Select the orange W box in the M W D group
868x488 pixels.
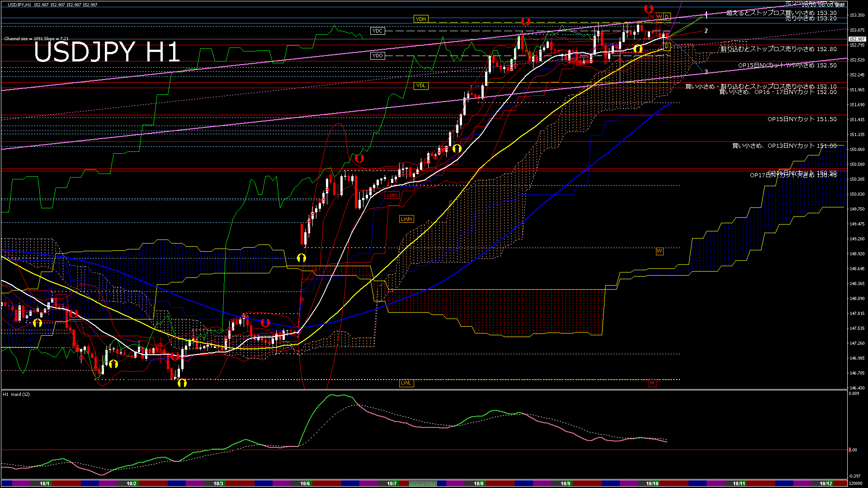point(660,17)
